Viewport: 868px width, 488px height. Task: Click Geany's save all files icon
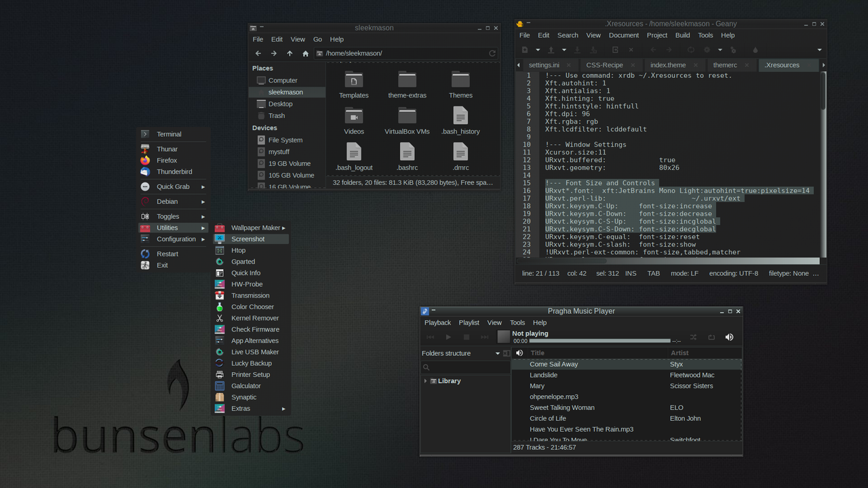coord(593,49)
